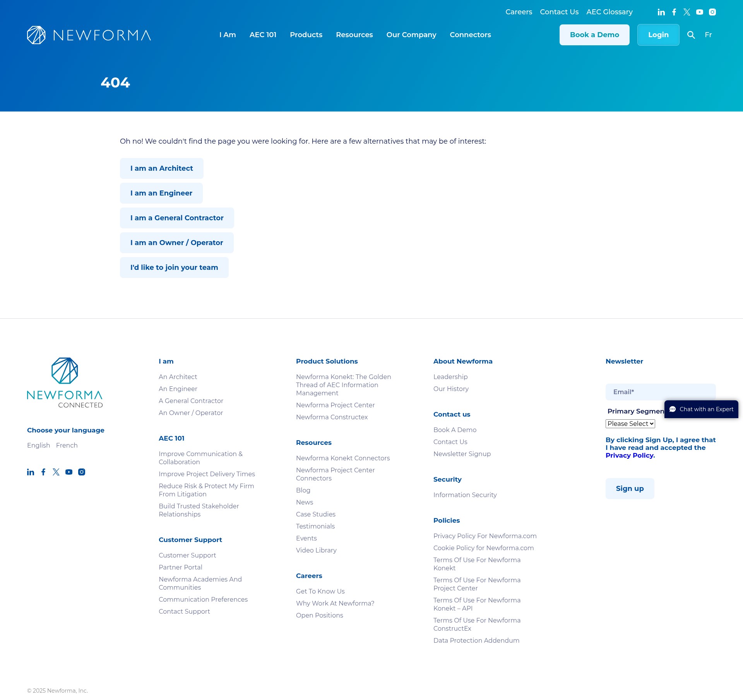The width and height of the screenshot is (743, 700).
Task: Open the AEC 101 navigation menu
Action: point(263,35)
